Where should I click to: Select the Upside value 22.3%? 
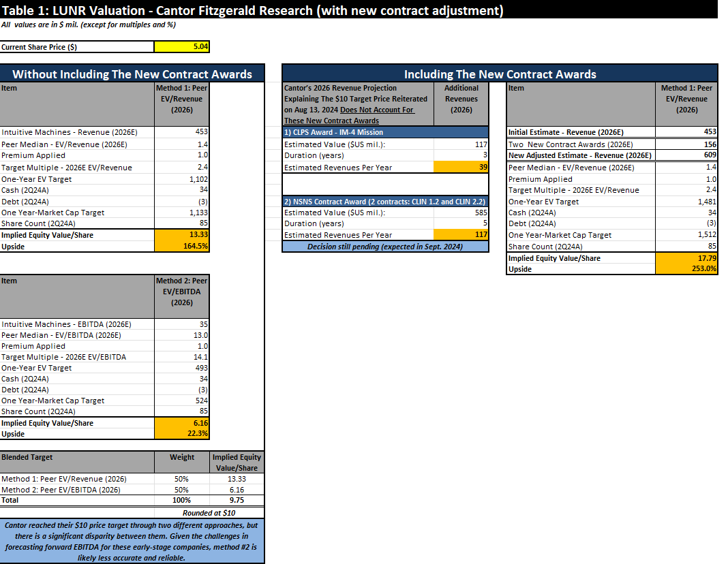coord(181,434)
